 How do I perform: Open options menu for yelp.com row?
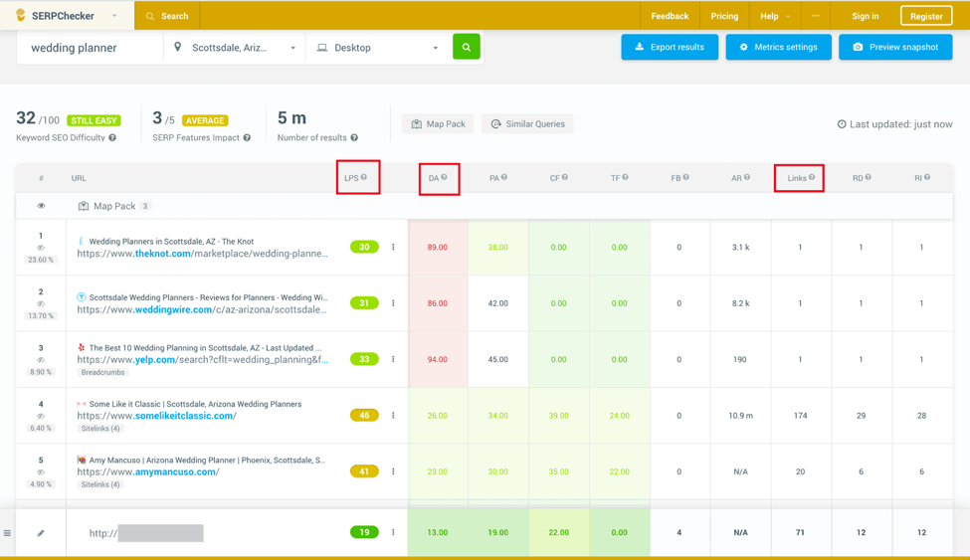pyautogui.click(x=393, y=359)
